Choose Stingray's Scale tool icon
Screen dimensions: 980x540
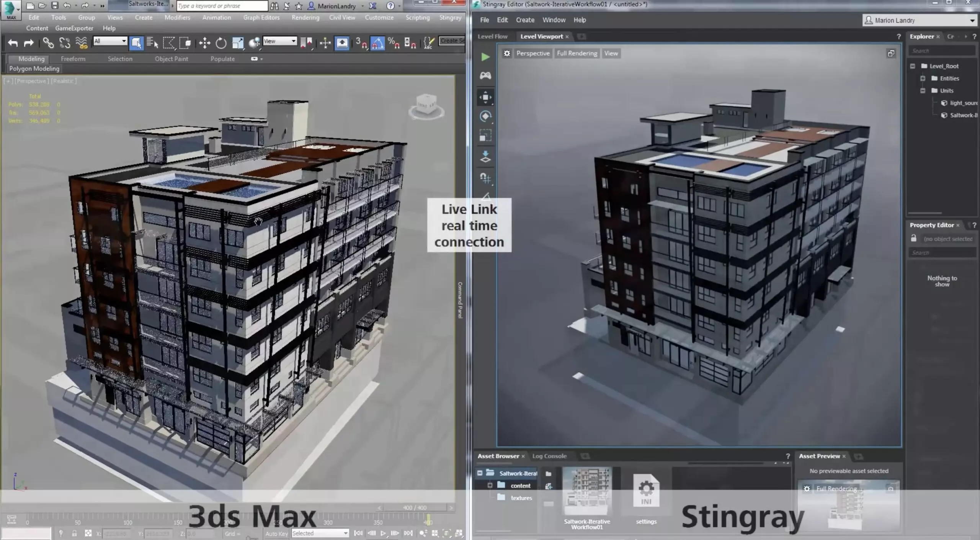pyautogui.click(x=485, y=135)
